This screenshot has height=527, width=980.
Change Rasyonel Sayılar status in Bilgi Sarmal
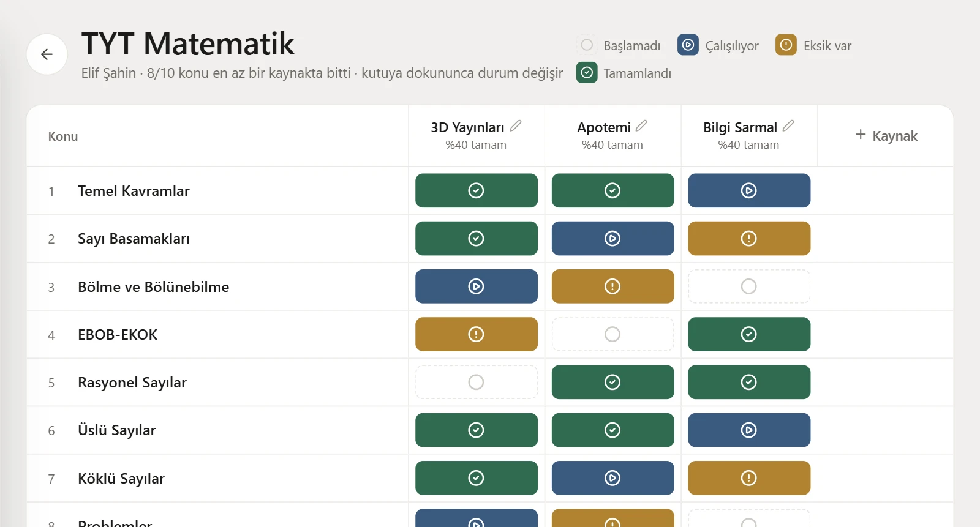click(x=749, y=382)
